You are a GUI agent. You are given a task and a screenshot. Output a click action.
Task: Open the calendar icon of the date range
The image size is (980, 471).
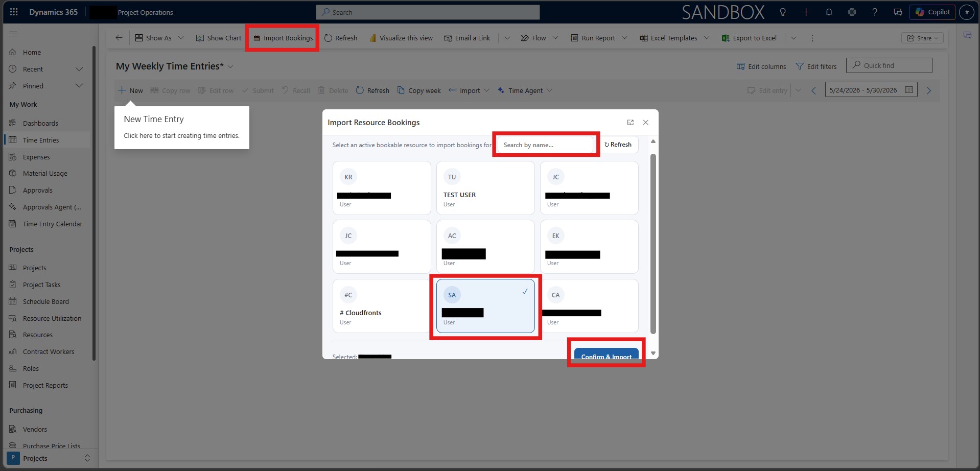coord(909,90)
